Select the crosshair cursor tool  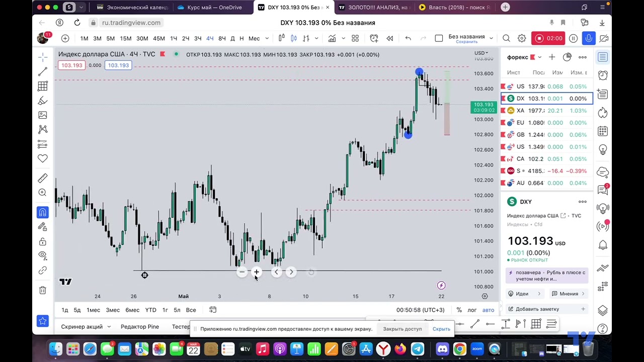point(43,56)
